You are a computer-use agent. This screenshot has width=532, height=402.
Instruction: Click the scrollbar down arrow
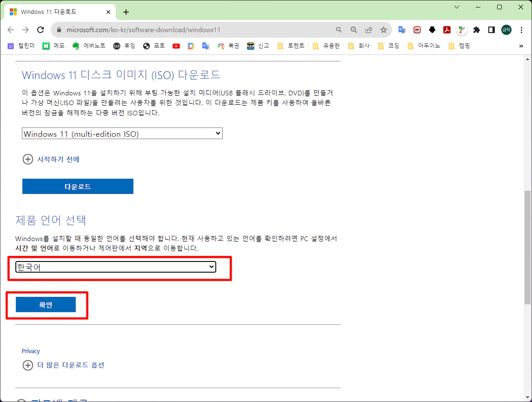(x=527, y=397)
